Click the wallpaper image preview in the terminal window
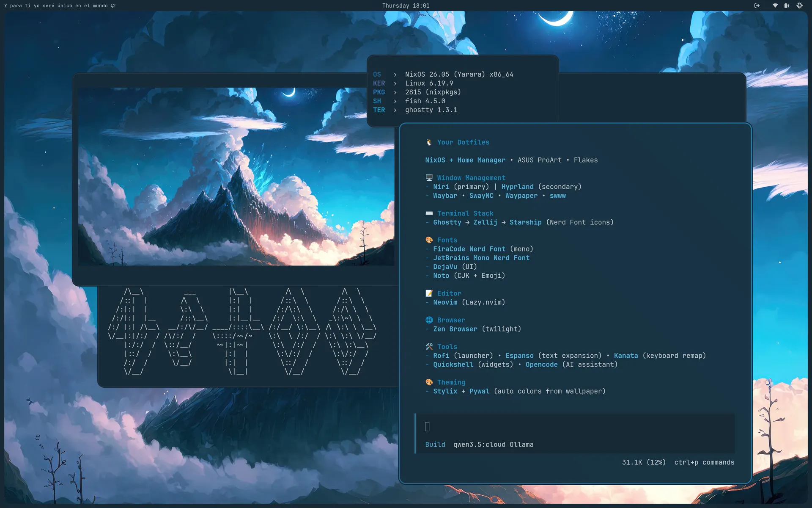The image size is (812, 508). [x=236, y=177]
